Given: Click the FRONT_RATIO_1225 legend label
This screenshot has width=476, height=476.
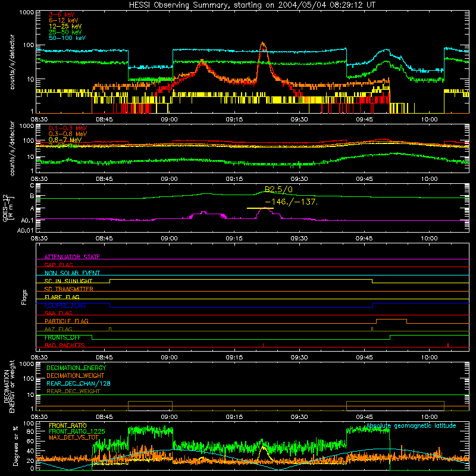Looking at the screenshot, I should click(x=77, y=431).
